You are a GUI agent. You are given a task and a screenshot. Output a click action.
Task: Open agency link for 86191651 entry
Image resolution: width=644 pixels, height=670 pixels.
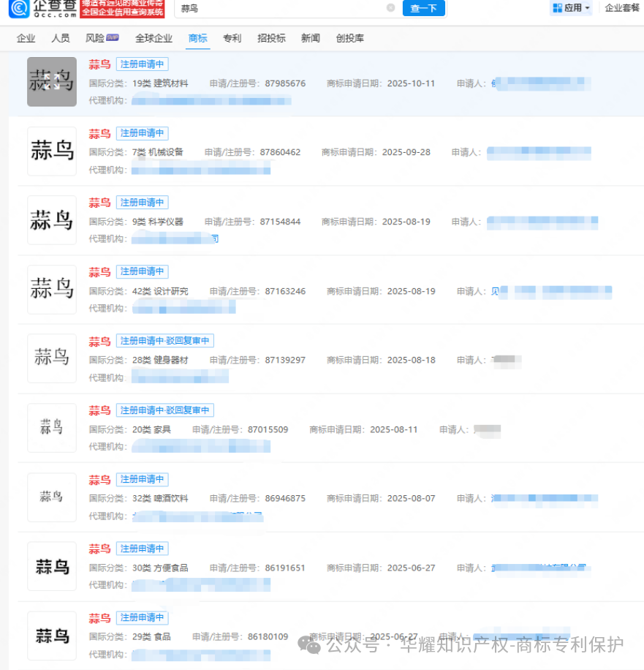click(x=201, y=585)
